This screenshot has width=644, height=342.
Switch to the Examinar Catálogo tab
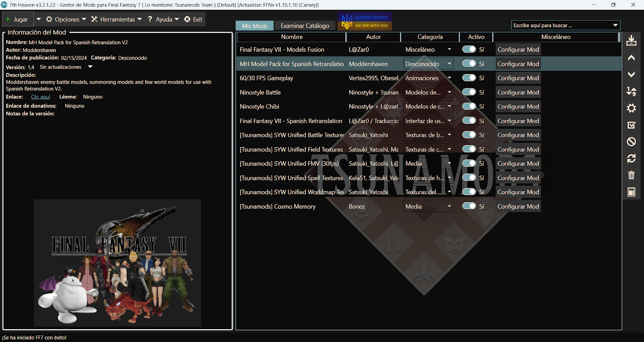point(305,26)
